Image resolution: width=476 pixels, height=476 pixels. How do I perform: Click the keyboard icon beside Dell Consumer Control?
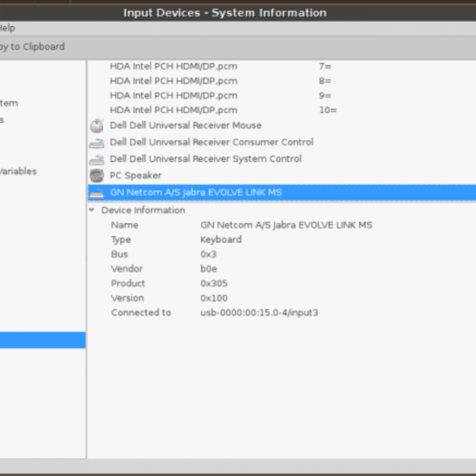click(97, 142)
